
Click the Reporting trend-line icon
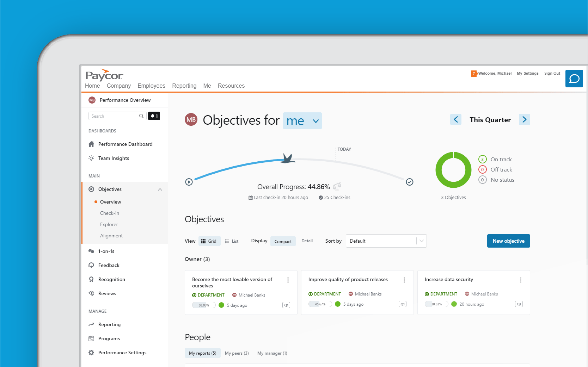pyautogui.click(x=91, y=324)
